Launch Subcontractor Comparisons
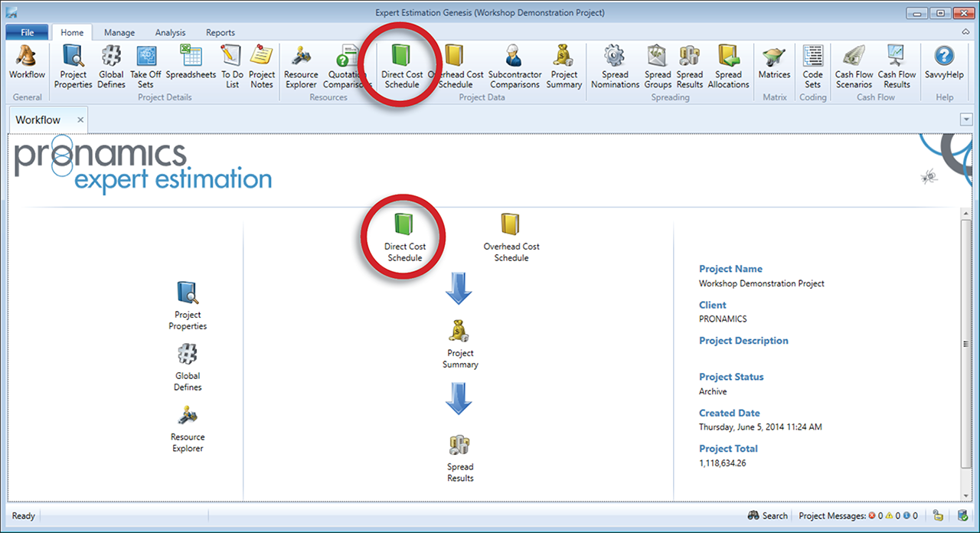 coord(514,66)
